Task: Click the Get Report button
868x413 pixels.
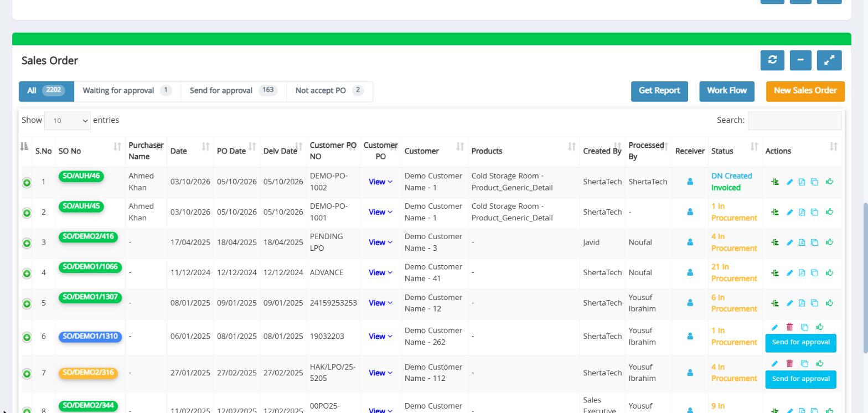Action: (659, 91)
